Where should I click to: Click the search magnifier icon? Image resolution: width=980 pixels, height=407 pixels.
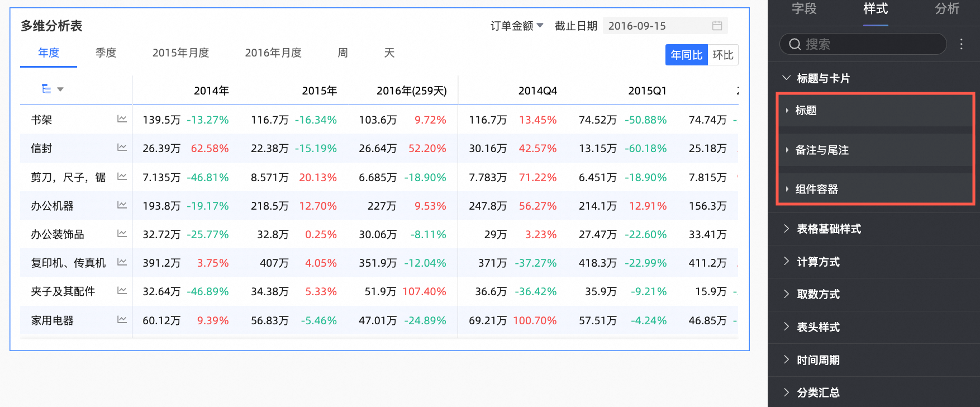[795, 44]
